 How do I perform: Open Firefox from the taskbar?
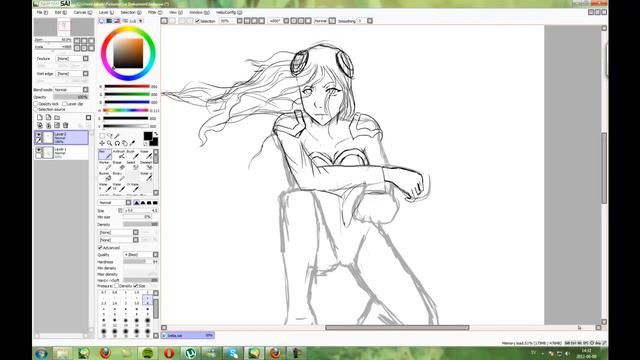tap(105, 353)
